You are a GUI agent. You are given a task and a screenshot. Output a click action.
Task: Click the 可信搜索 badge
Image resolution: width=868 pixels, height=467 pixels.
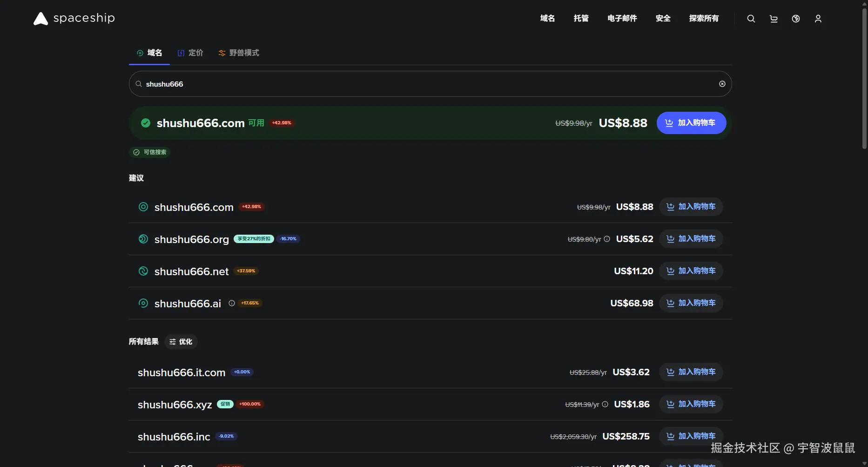point(149,152)
